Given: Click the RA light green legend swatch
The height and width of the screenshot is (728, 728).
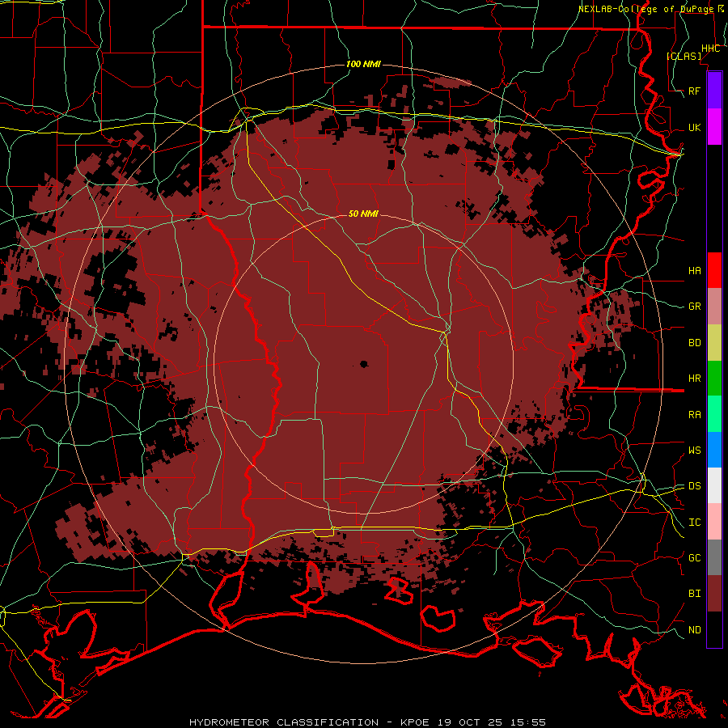Looking at the screenshot, I should click(714, 414).
